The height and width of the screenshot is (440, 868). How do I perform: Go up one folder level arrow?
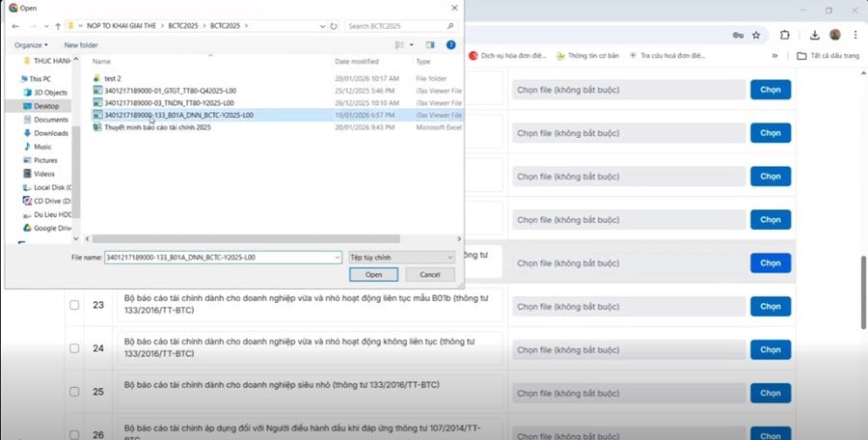(58, 26)
